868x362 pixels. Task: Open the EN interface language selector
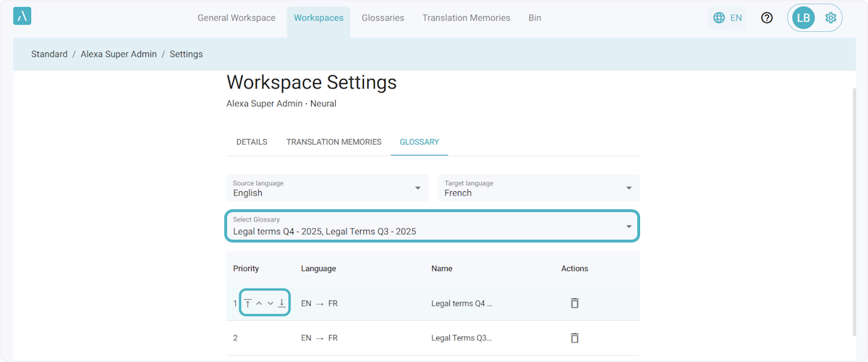pyautogui.click(x=728, y=18)
